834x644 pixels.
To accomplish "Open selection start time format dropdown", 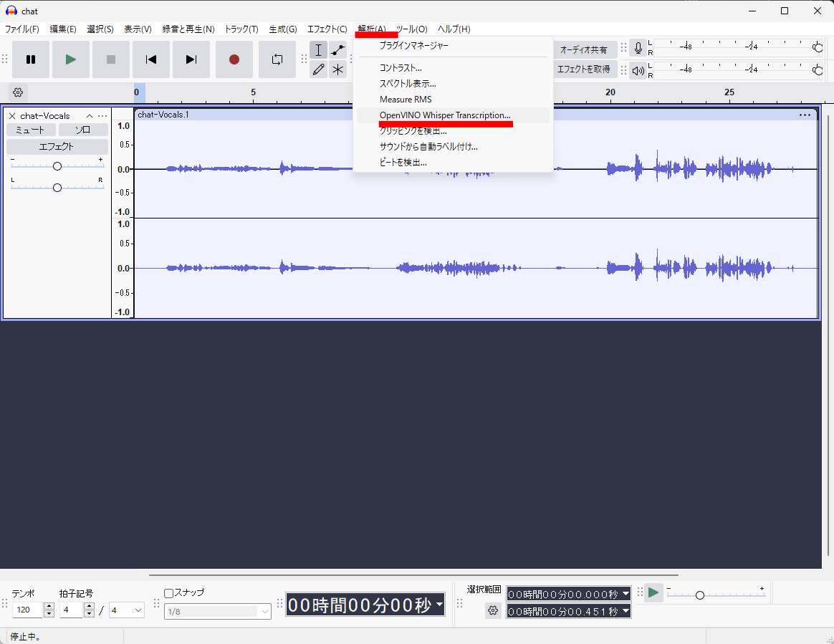I will tap(625, 593).
